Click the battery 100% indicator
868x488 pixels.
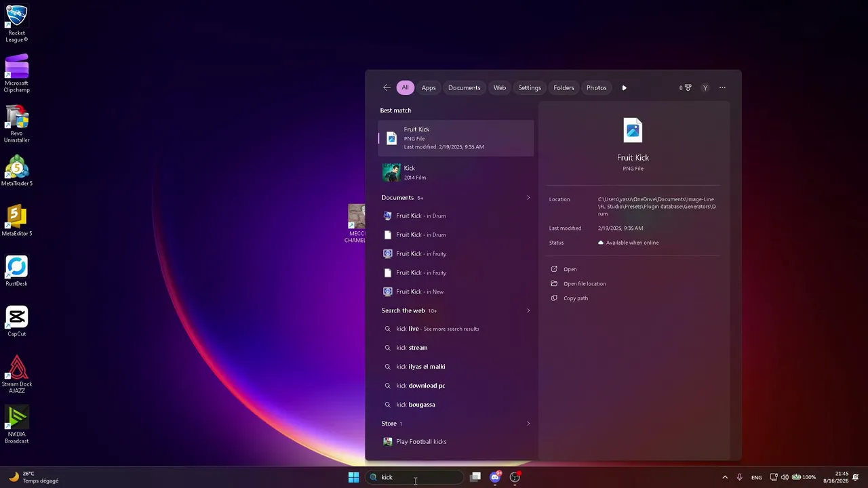pyautogui.click(x=804, y=477)
